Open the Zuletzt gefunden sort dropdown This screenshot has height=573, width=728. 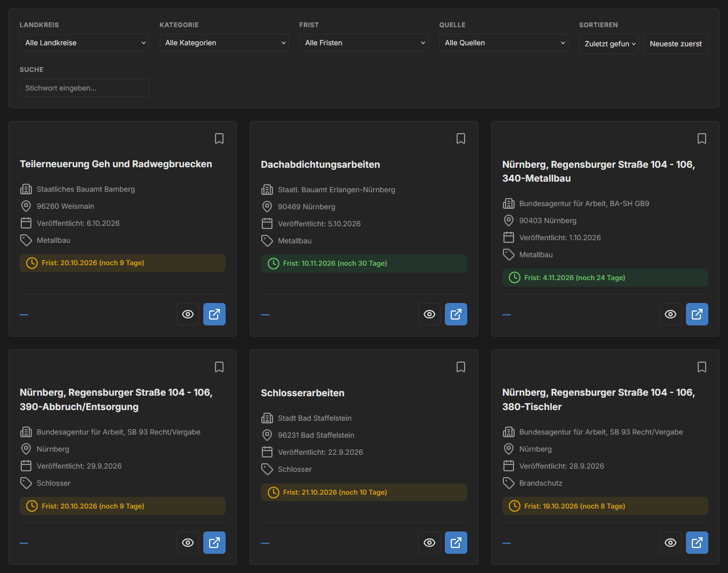click(x=609, y=44)
